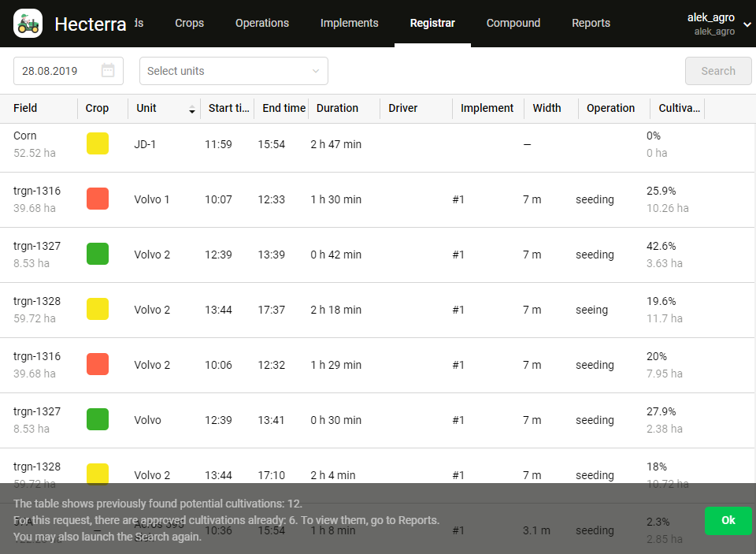The image size is (756, 554).
Task: Click the Search button
Action: (717, 71)
